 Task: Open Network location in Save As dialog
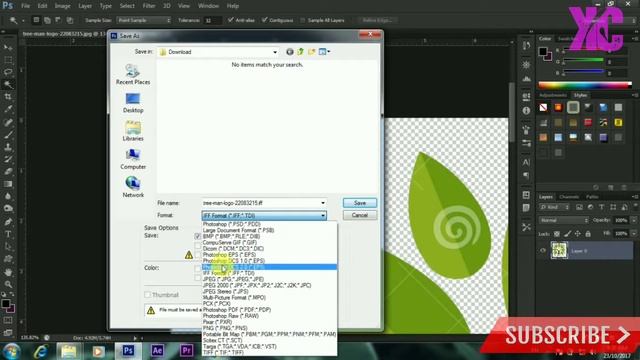click(x=133, y=187)
